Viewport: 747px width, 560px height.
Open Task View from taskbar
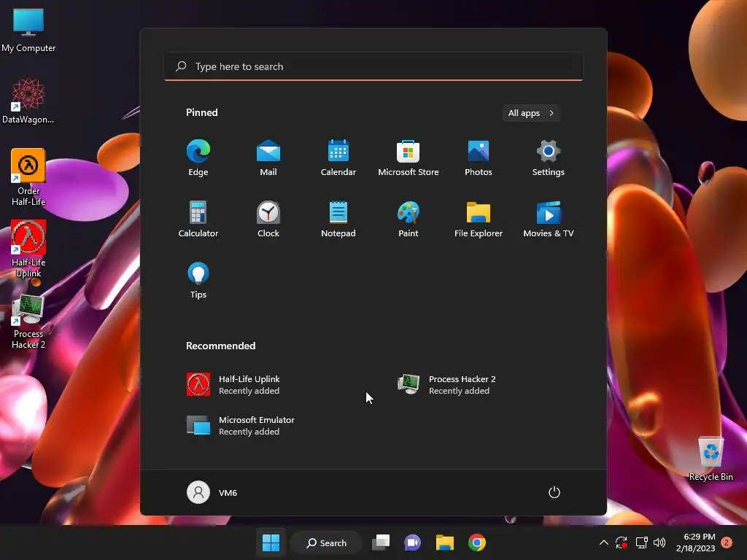coord(381,542)
